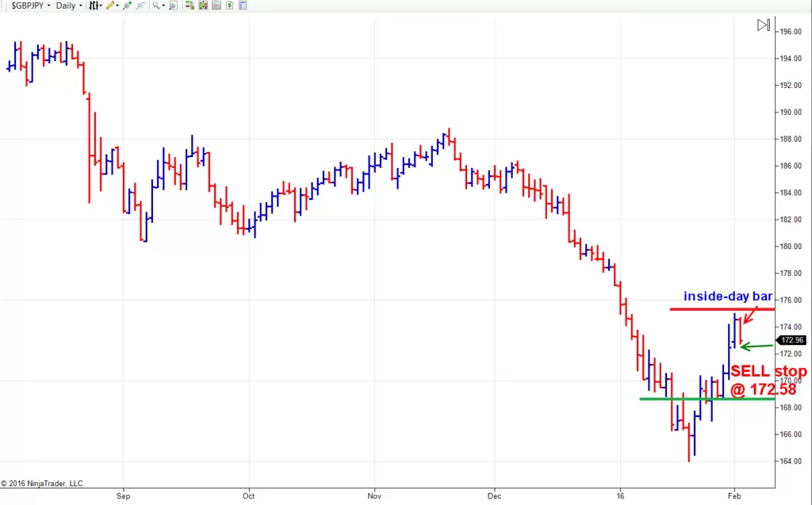Click the 180.00 price axis label
This screenshot has width=812, height=505.
791,247
